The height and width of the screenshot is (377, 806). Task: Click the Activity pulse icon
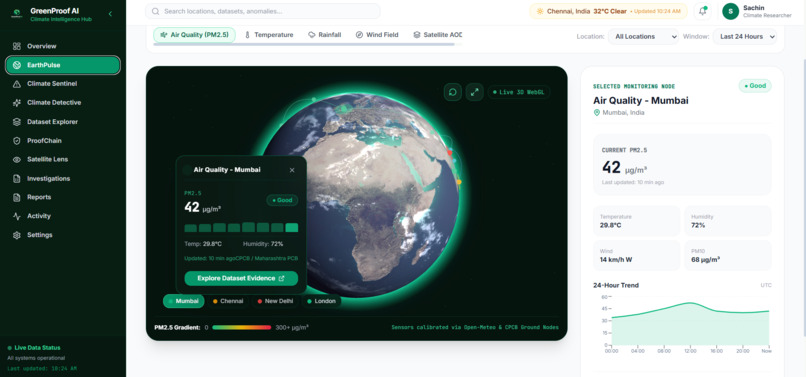tap(17, 216)
